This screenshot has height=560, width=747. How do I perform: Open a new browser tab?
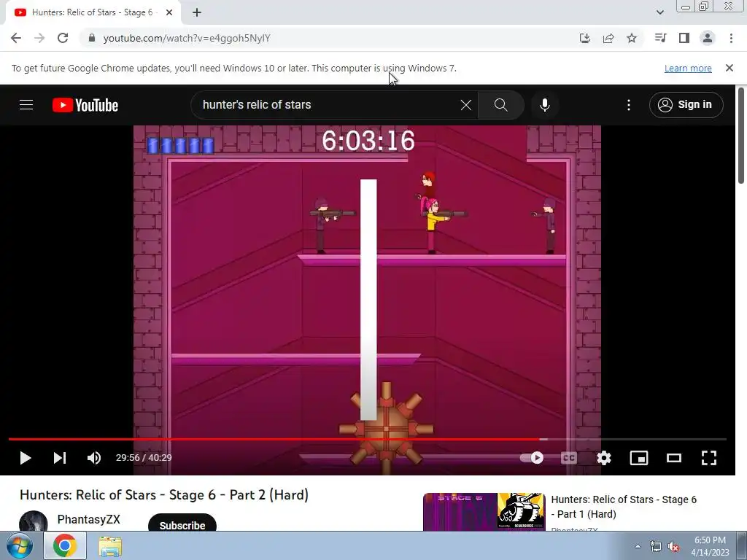point(197,12)
